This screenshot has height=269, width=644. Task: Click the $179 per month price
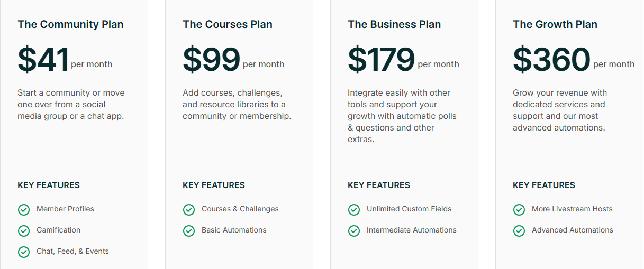[403, 59]
